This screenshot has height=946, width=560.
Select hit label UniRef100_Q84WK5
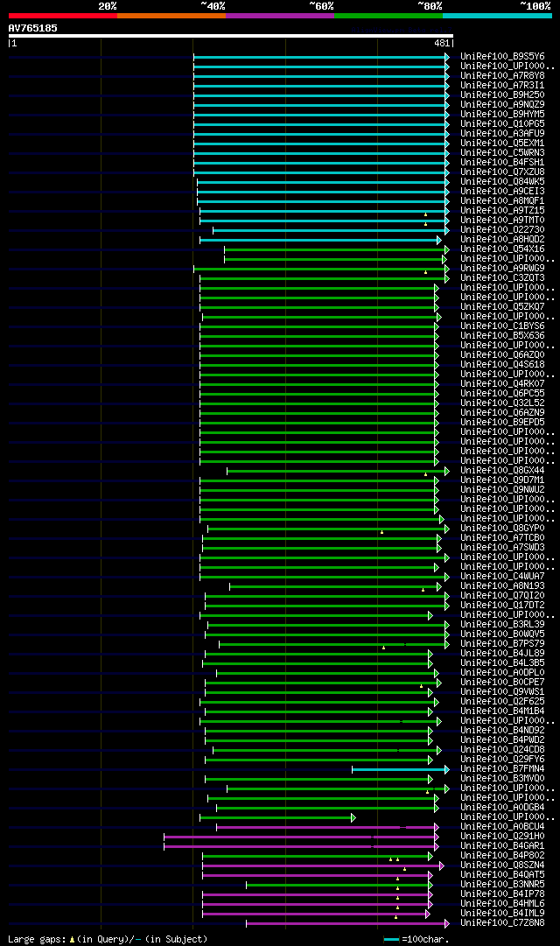click(502, 182)
